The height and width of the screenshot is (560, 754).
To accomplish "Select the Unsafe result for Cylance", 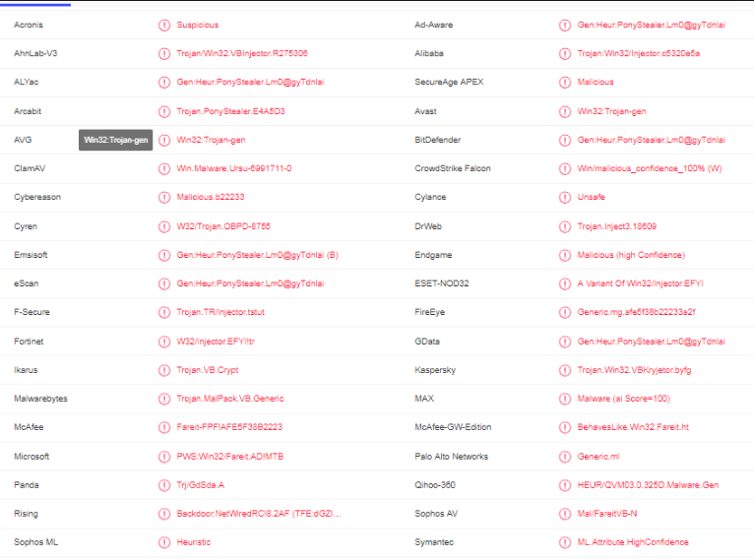I will click(591, 197).
